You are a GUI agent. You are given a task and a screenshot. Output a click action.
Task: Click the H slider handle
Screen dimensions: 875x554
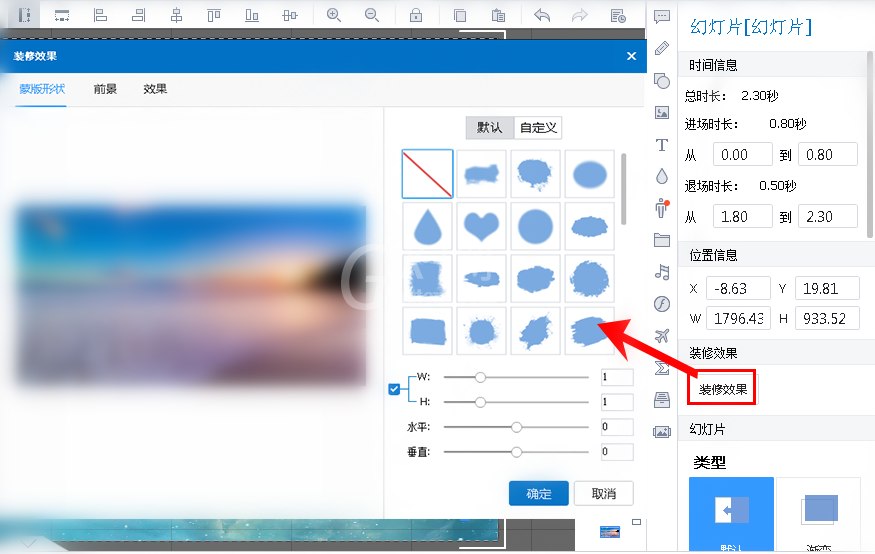[x=480, y=402]
